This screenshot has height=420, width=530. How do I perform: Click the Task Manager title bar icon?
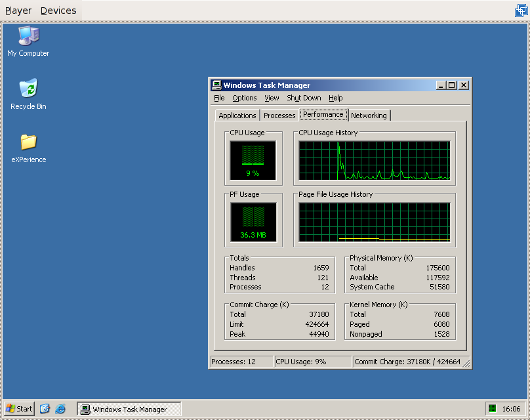[216, 85]
